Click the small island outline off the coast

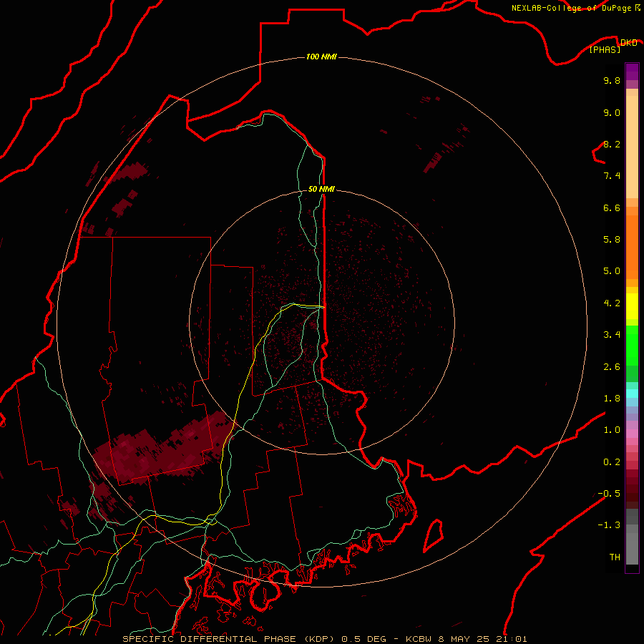434,535
